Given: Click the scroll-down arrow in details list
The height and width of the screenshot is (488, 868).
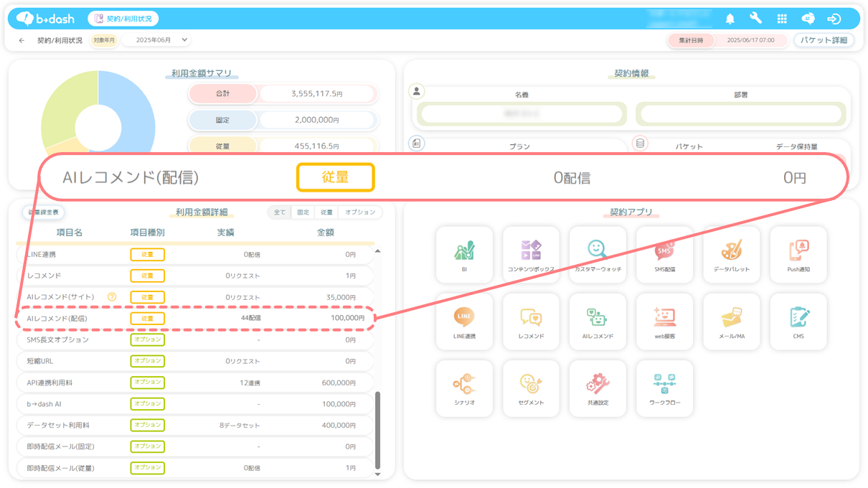Looking at the screenshot, I should tap(378, 474).
